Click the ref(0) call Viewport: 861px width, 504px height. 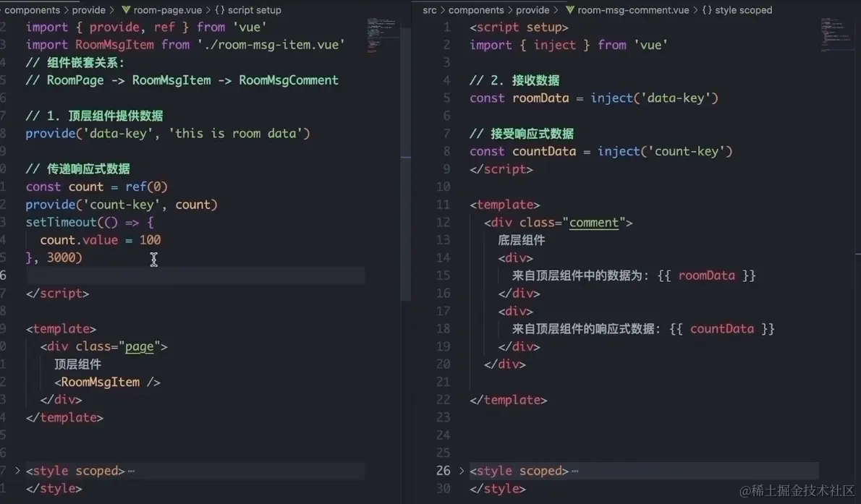click(x=146, y=187)
